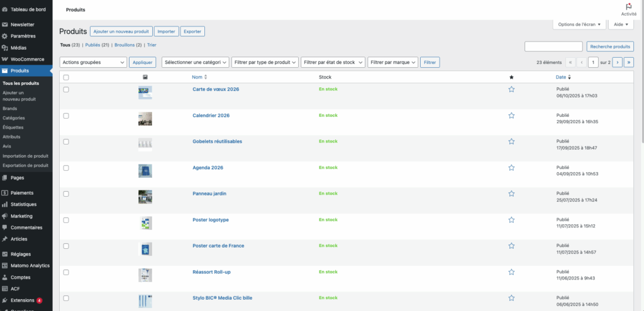Open the Gobelets réutilisables product link

point(217,141)
